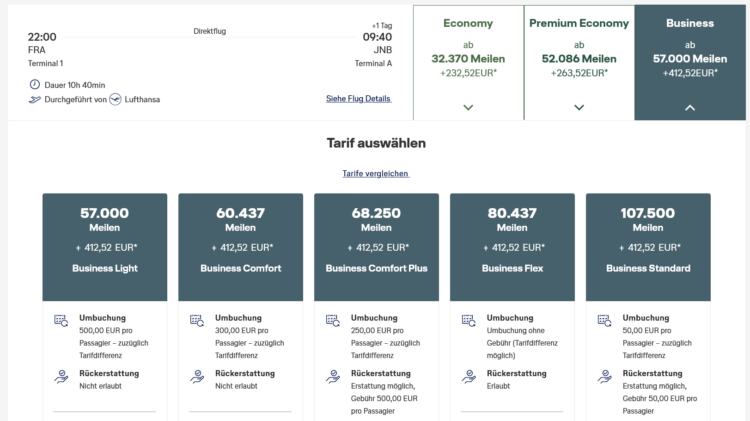750x421 pixels.
Task: Choose the Business Light 57.000 Meilen fare
Action: [105, 247]
